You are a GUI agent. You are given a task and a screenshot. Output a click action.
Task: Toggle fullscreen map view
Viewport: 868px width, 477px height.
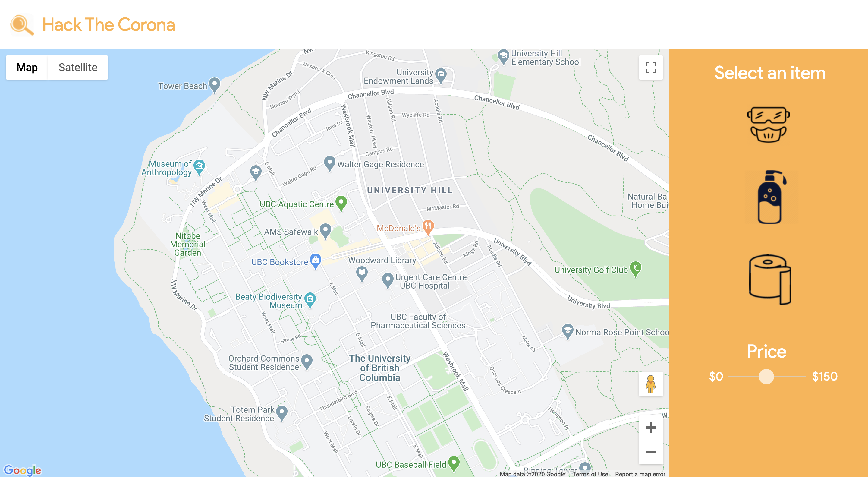(651, 68)
